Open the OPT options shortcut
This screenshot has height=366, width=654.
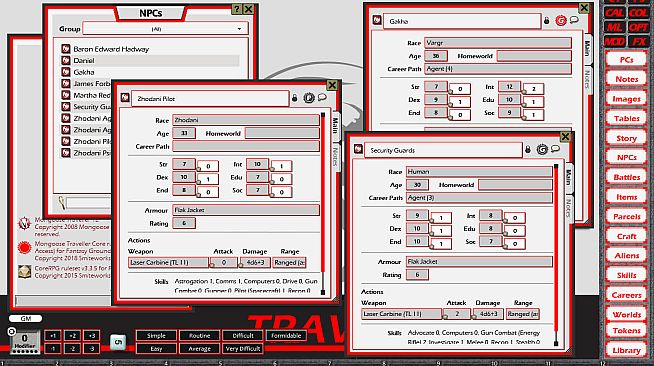point(638,28)
